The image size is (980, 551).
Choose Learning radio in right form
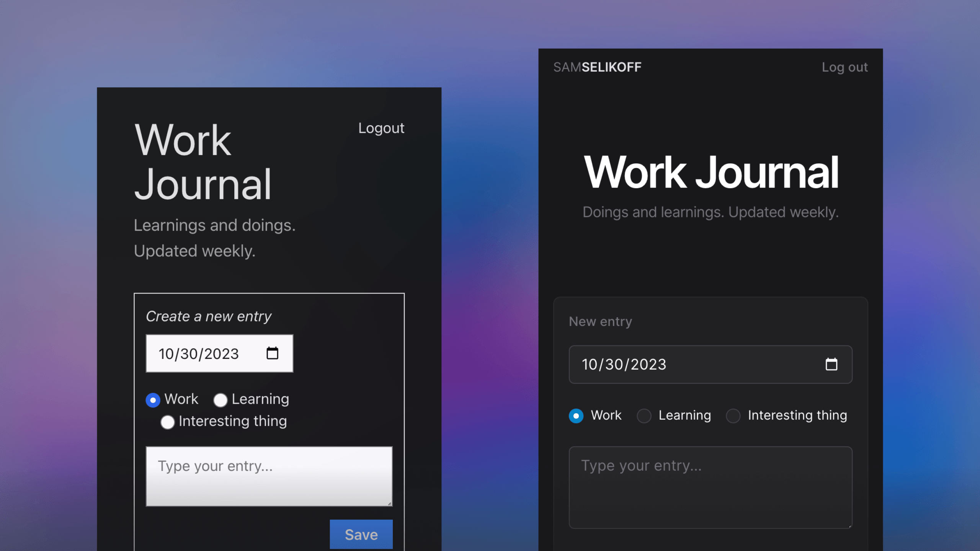(644, 416)
